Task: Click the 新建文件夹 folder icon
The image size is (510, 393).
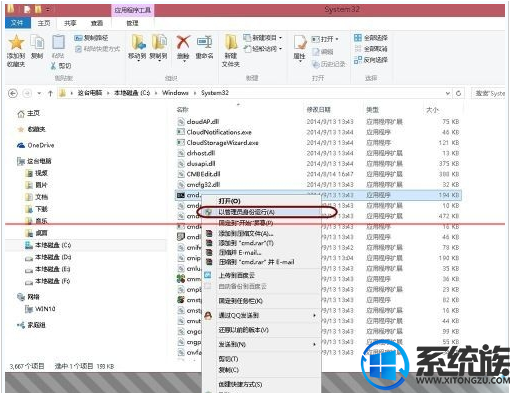Action: 231,42
